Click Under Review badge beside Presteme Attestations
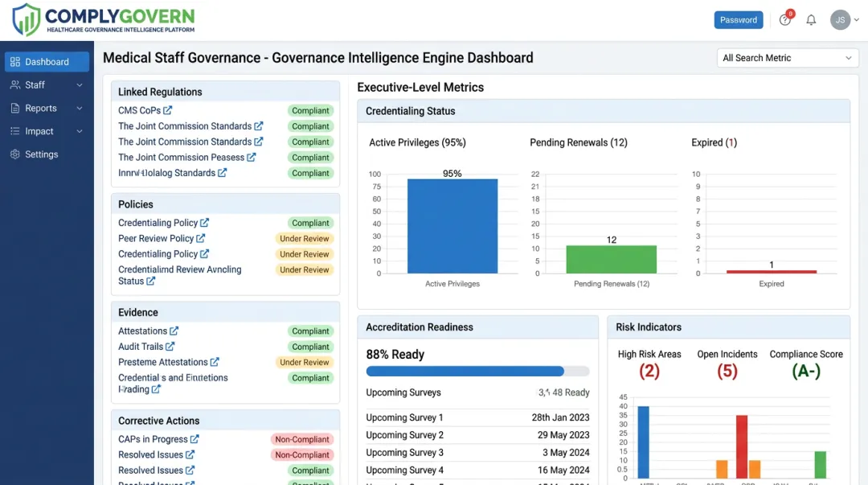The height and width of the screenshot is (485, 868). [x=305, y=362]
